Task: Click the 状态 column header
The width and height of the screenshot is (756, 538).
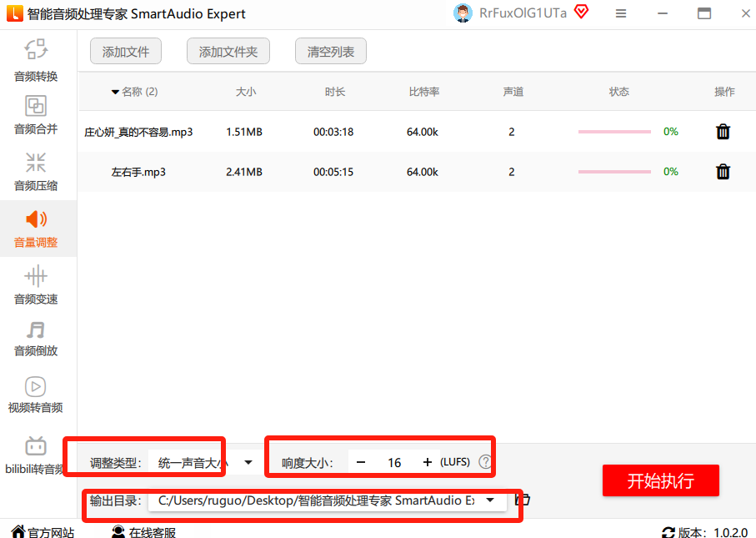Action: (619, 92)
